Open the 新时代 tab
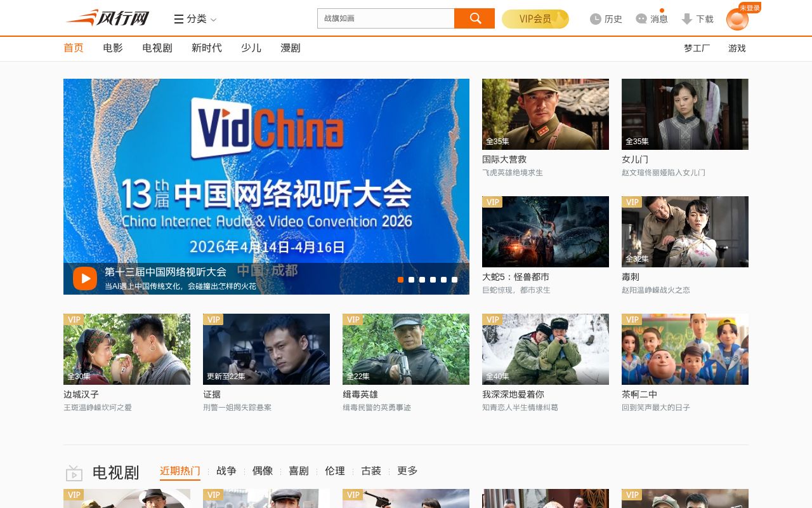The image size is (812, 508). 207,48
